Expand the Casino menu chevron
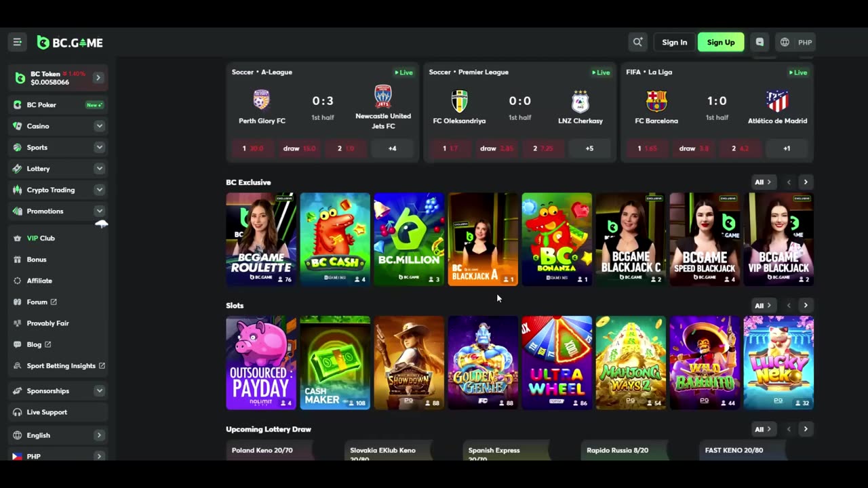Viewport: 868px width, 488px height. point(99,126)
